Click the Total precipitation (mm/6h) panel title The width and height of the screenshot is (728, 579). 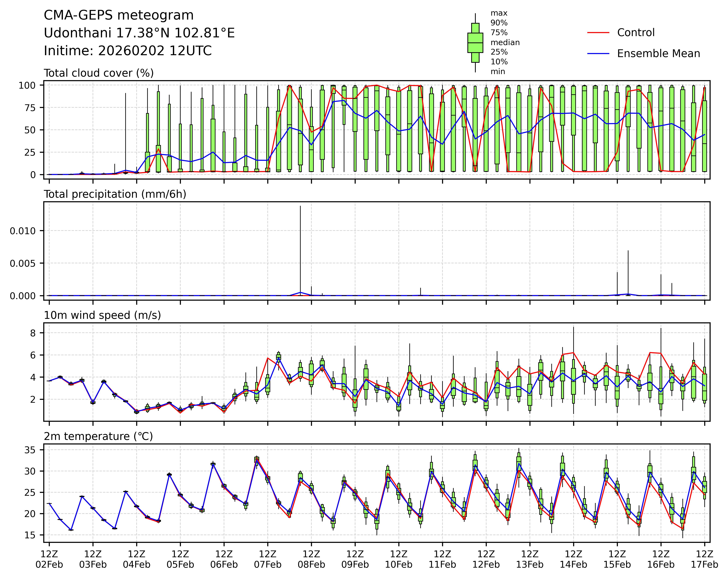point(115,194)
